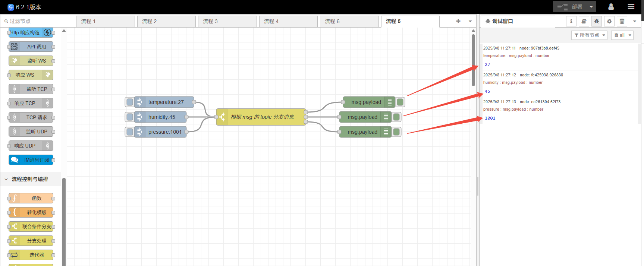Open the hamburger main menu

coord(631,7)
